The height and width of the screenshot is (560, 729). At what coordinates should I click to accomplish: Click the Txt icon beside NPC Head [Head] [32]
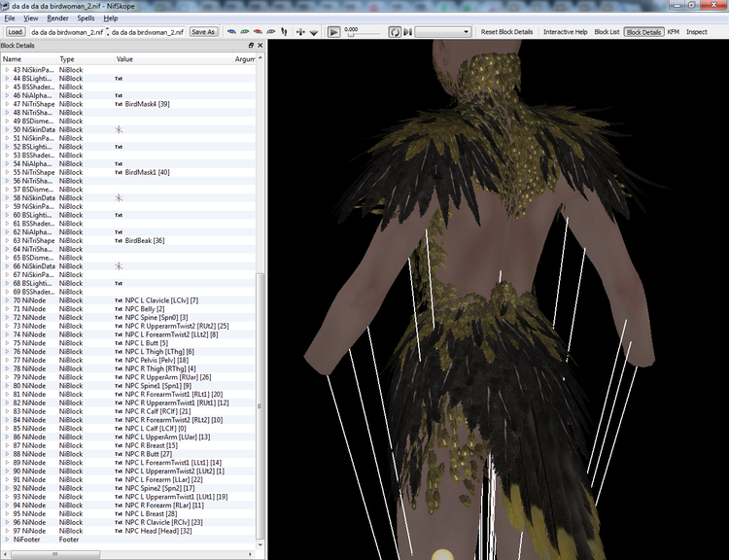(119, 531)
